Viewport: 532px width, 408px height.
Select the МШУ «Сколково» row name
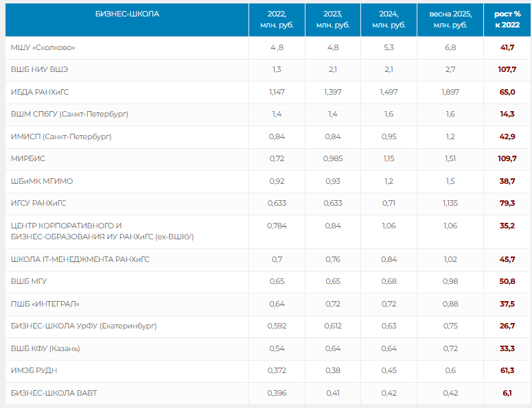tap(43, 47)
